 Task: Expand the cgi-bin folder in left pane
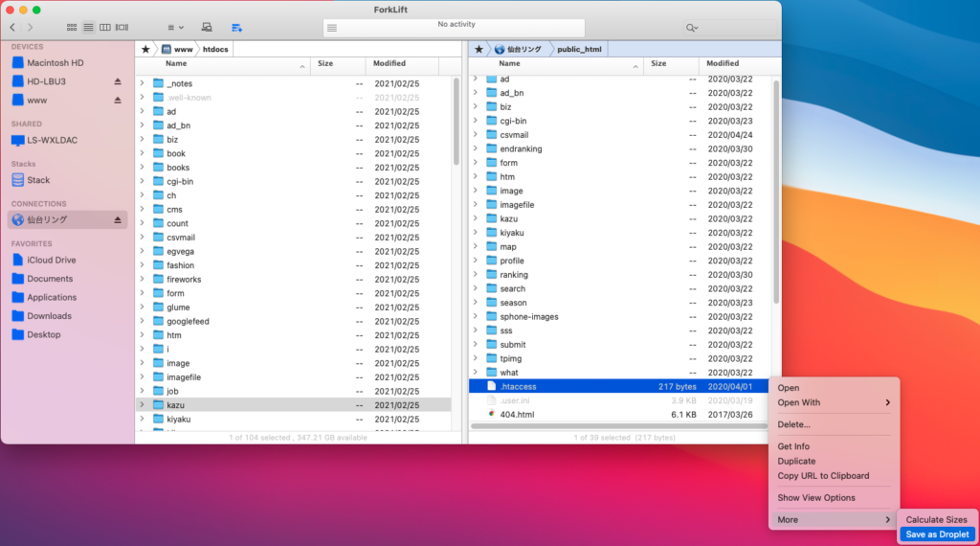143,181
